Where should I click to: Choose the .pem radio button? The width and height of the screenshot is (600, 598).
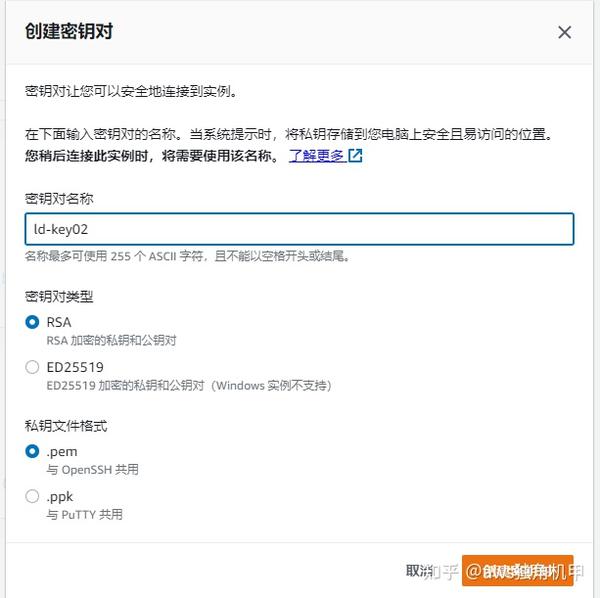pyautogui.click(x=32, y=451)
